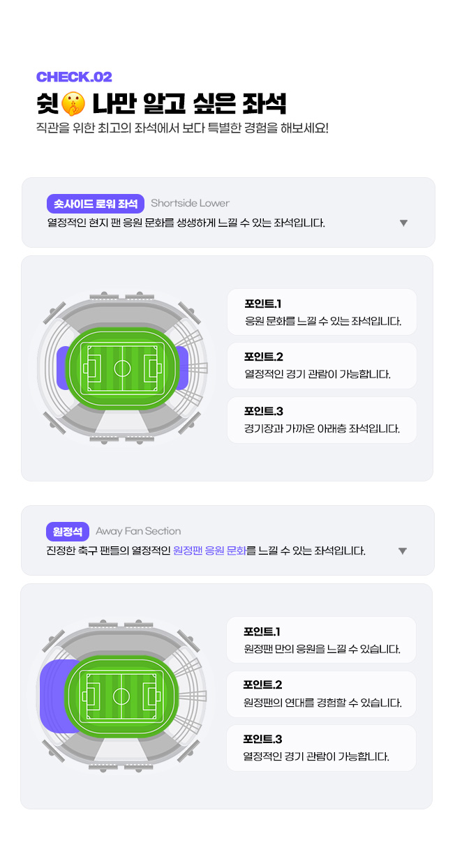Click 포인트.2 card about 원정팬의 연대
The height and width of the screenshot is (868, 455).
pos(321,694)
